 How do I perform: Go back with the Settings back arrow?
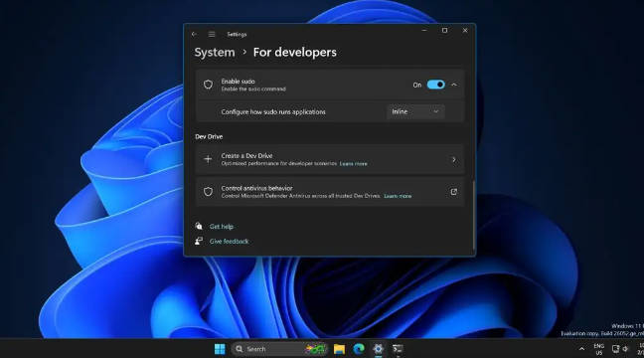point(194,34)
